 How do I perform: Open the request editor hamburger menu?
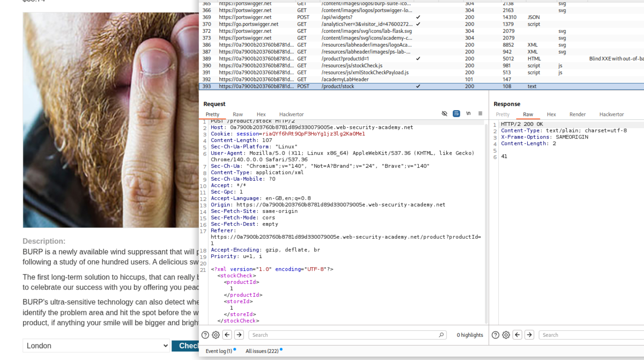[x=480, y=114]
